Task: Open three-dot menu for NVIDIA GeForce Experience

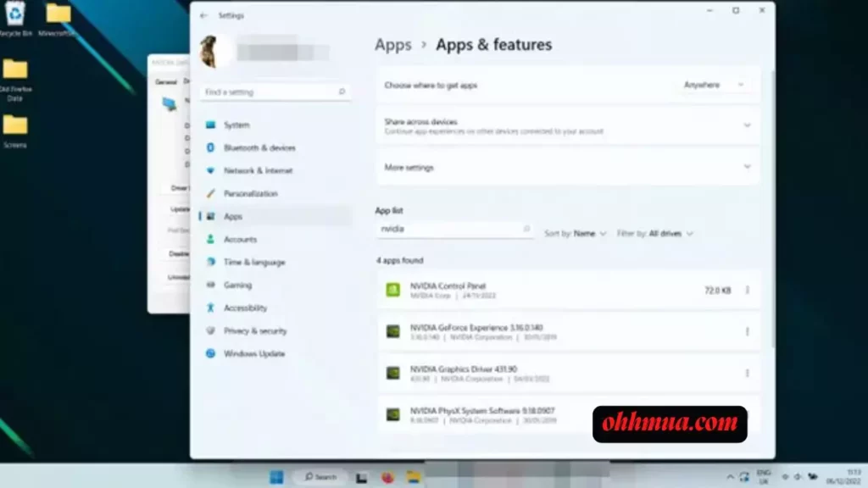Action: (748, 331)
